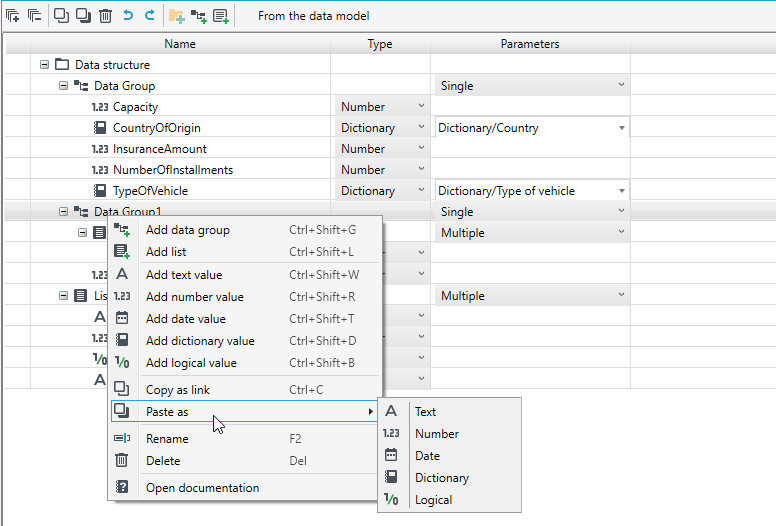This screenshot has height=526, width=776.
Task: Click the question mark icon for Open documentation
Action: pos(122,487)
